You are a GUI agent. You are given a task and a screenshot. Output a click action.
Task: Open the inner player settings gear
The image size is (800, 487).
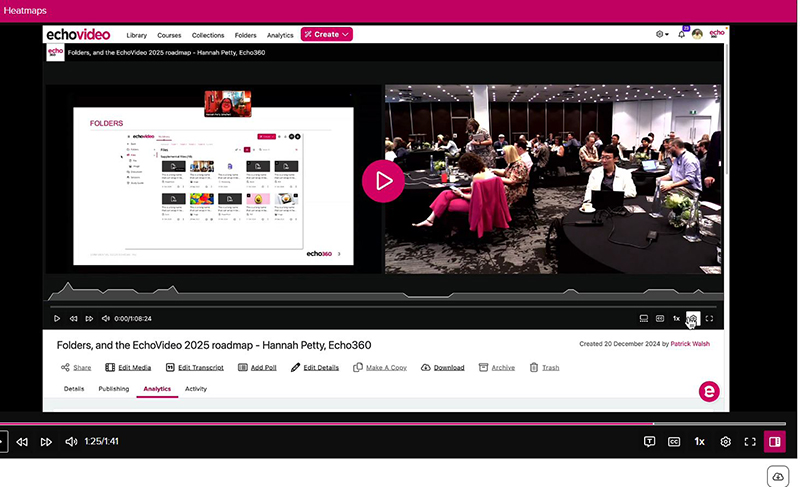click(x=693, y=319)
